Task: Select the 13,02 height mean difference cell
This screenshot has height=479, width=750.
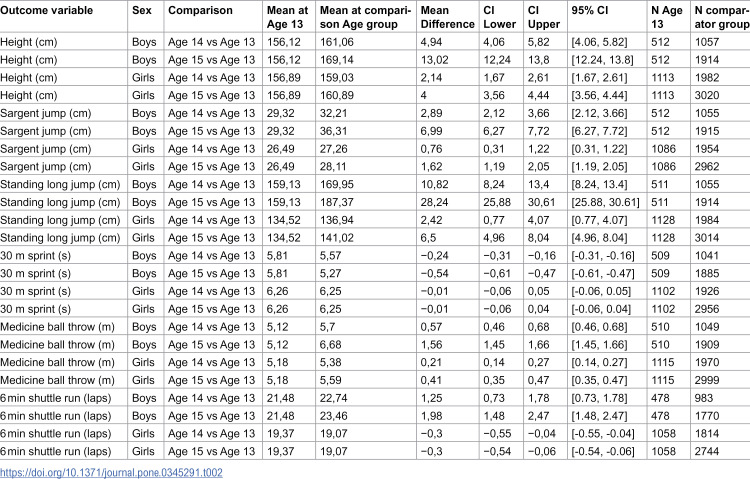Action: [434, 60]
